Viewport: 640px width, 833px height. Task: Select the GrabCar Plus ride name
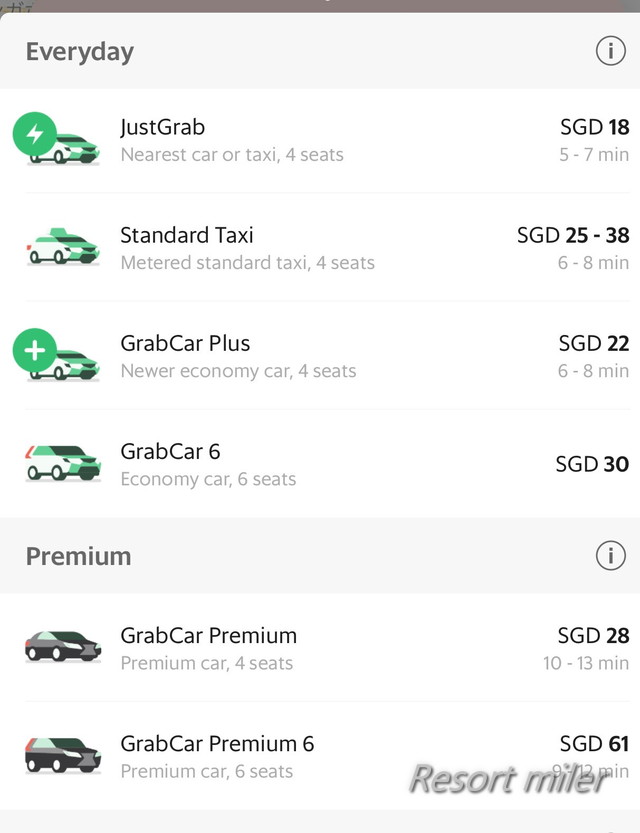[x=185, y=343]
